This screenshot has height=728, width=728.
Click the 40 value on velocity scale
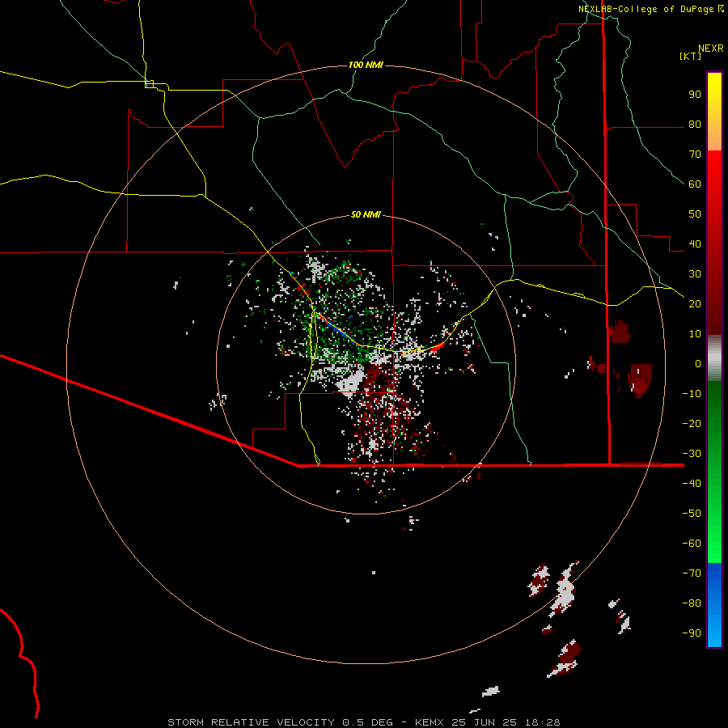695,244
